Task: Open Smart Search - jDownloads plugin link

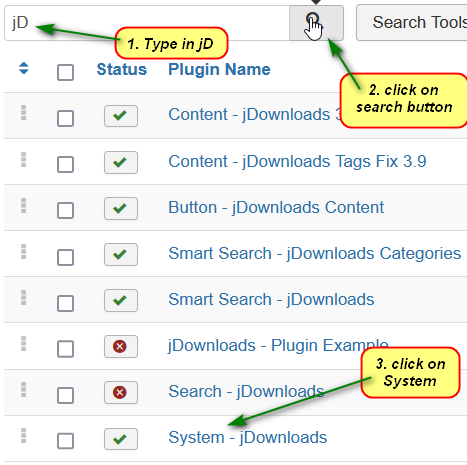Action: point(271,299)
